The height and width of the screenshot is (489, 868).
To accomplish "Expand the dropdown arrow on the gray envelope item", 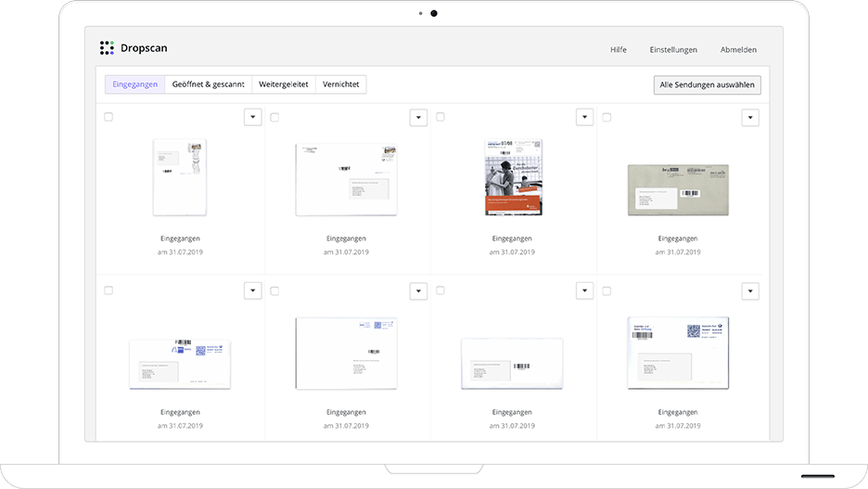I will 750,117.
